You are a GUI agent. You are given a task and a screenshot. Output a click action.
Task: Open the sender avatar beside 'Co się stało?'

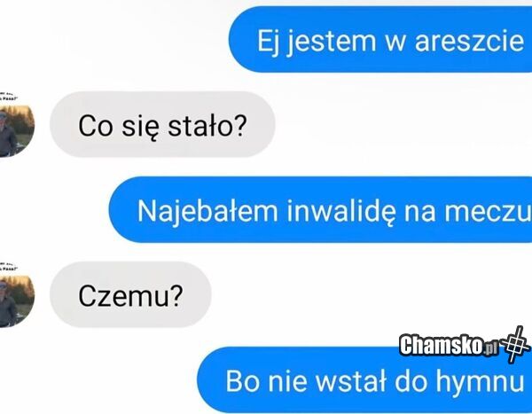[16, 131]
